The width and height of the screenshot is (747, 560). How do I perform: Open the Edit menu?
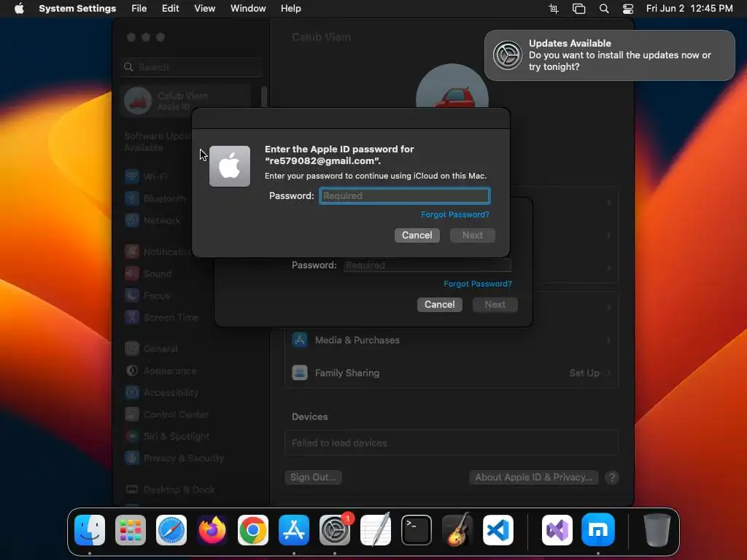171,9
